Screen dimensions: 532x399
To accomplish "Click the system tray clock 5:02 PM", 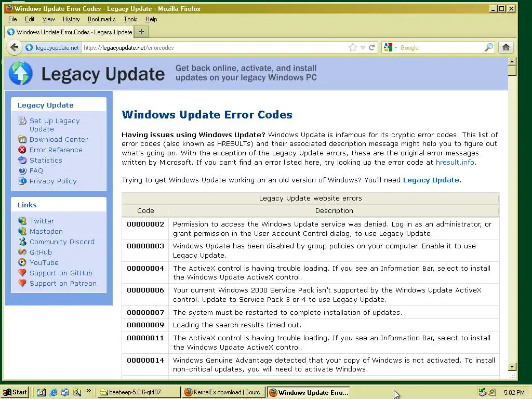I will click(514, 393).
